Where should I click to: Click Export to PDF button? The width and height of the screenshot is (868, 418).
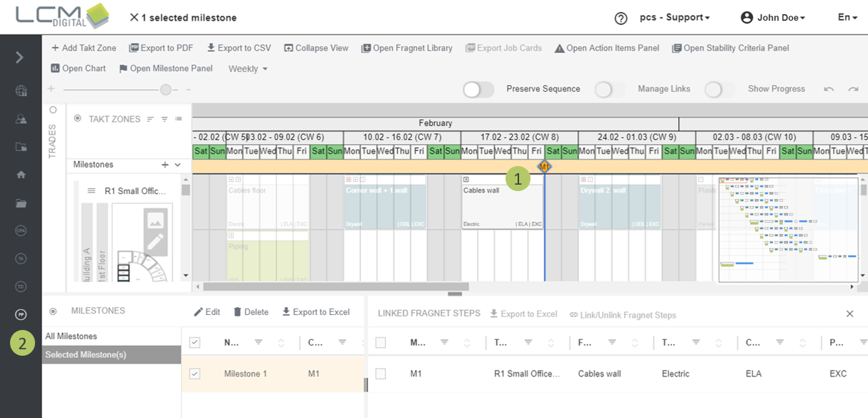(x=161, y=48)
